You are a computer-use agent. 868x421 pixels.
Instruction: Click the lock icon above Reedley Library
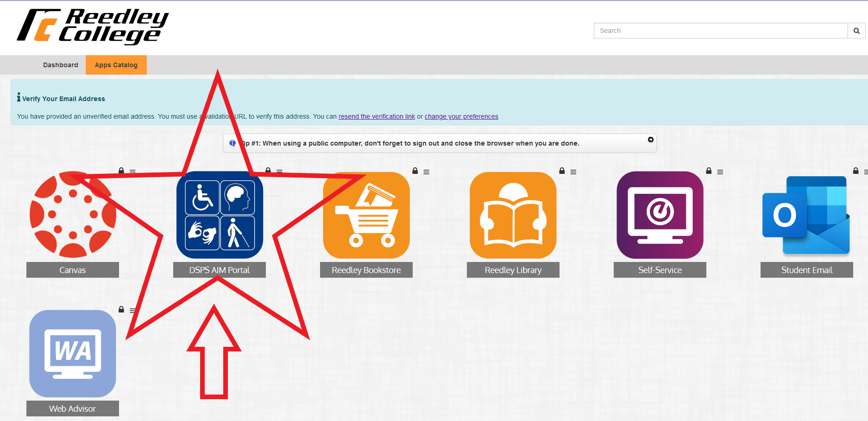562,171
